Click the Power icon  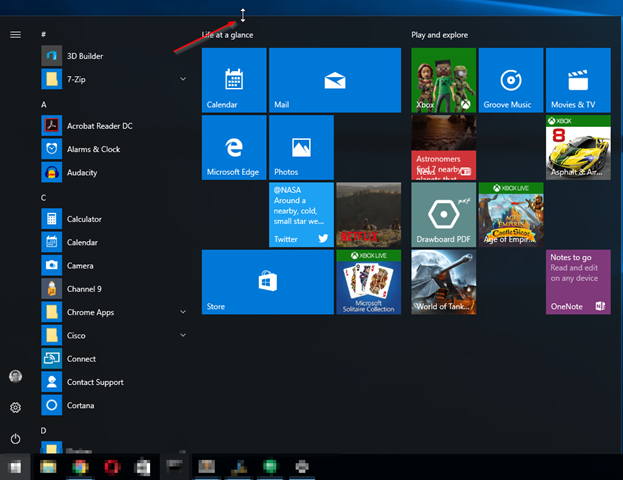(15, 439)
